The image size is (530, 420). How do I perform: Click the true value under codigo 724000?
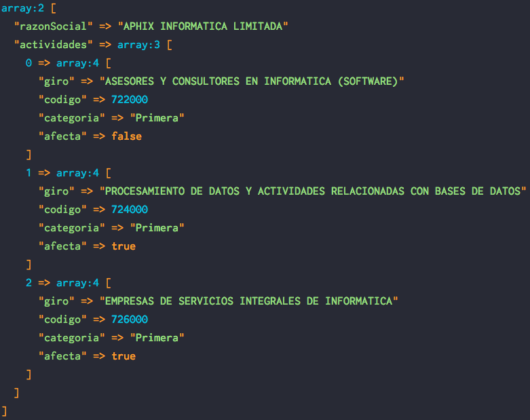(x=124, y=246)
